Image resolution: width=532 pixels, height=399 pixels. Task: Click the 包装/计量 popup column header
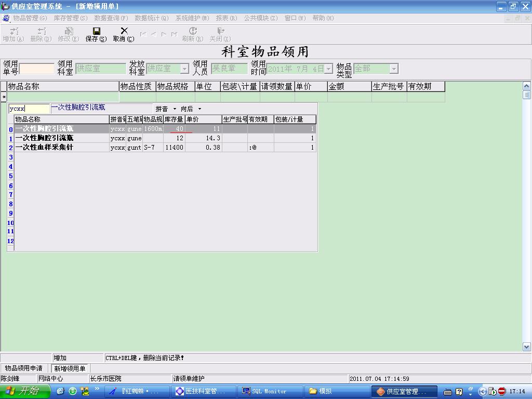tap(295, 119)
